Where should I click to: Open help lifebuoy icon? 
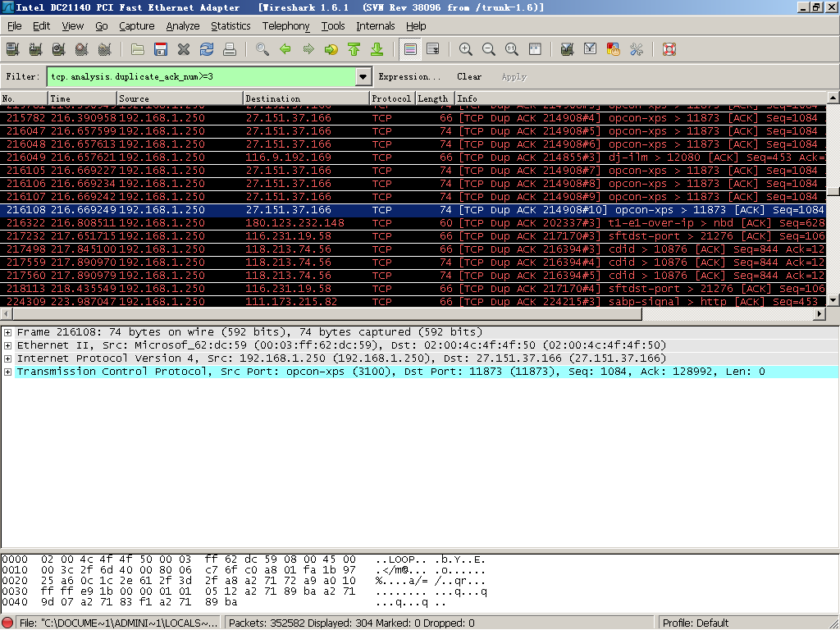coord(669,49)
